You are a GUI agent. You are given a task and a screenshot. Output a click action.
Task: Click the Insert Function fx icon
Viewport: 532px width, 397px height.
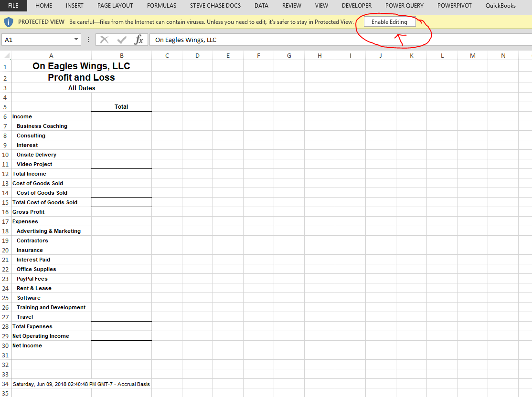tap(139, 40)
